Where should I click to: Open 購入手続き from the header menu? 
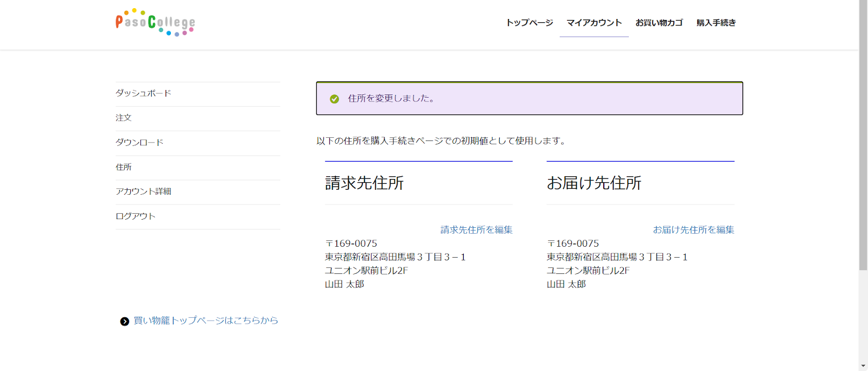pyautogui.click(x=716, y=23)
